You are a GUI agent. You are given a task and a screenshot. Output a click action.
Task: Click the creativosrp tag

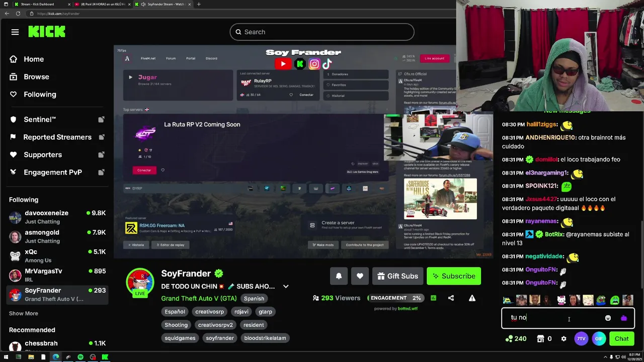click(x=209, y=312)
